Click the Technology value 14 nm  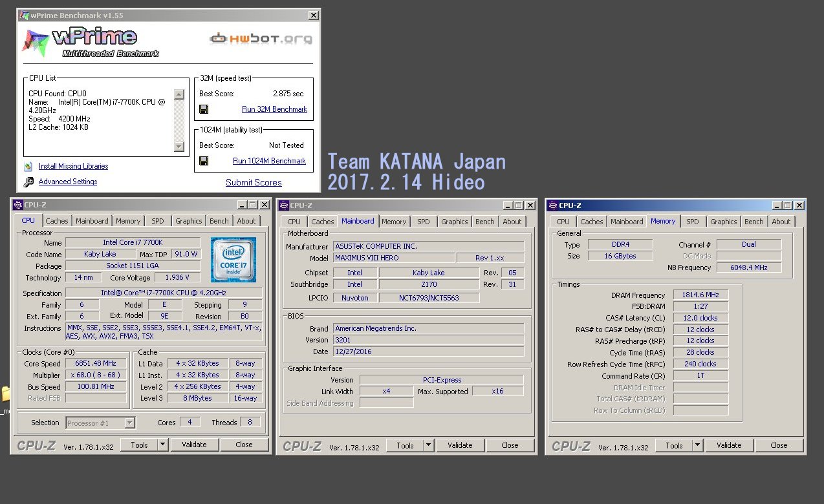(83, 277)
